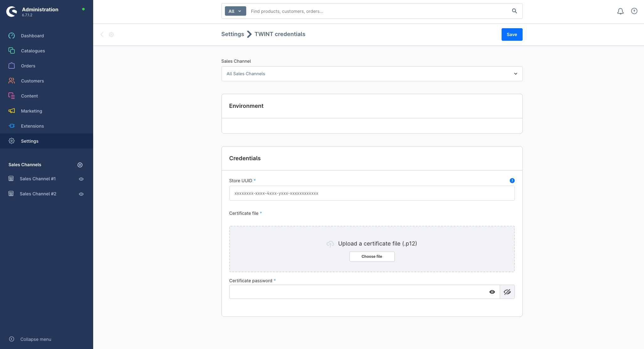644x349 pixels.
Task: Click the Catalogues sidebar icon
Action: coord(12,50)
